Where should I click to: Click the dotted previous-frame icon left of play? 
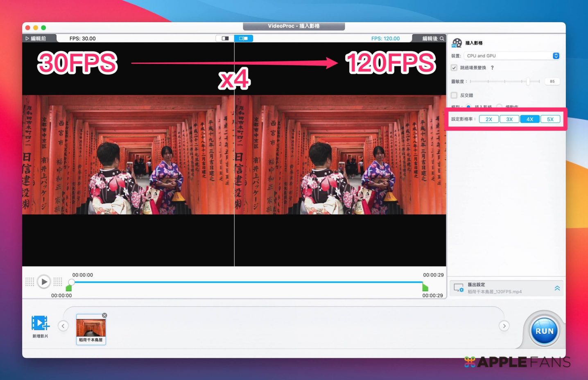pos(30,282)
